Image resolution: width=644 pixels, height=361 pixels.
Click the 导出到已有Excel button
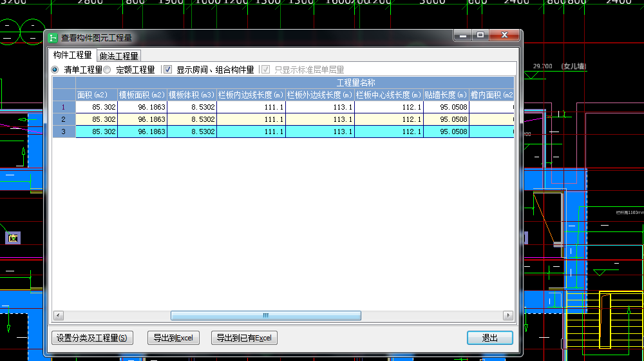pos(244,338)
